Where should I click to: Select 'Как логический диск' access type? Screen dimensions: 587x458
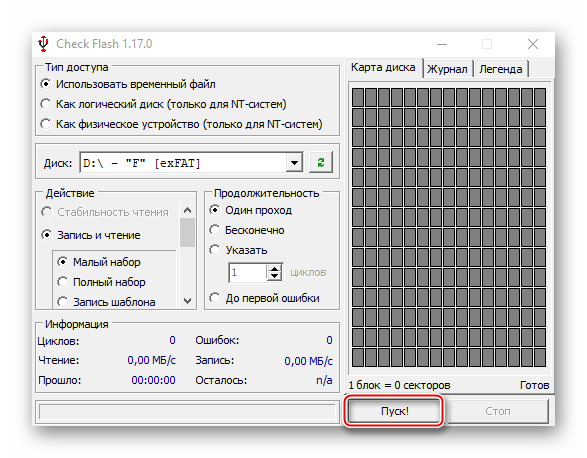[163, 104]
